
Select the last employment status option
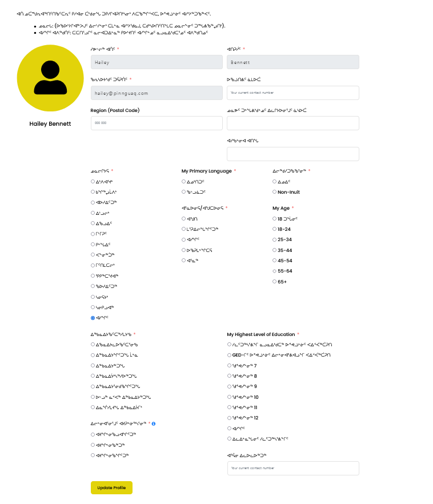[x=93, y=407]
